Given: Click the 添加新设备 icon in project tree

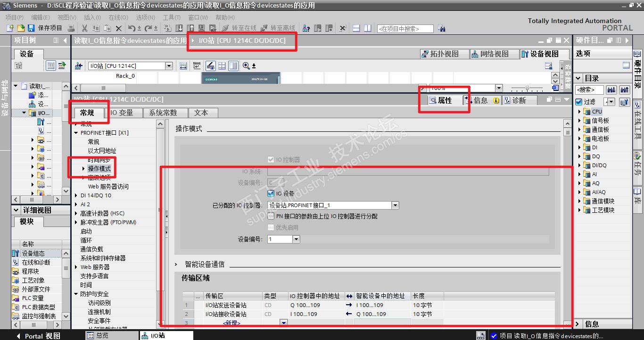Looking at the screenshot, I should tap(33, 95).
